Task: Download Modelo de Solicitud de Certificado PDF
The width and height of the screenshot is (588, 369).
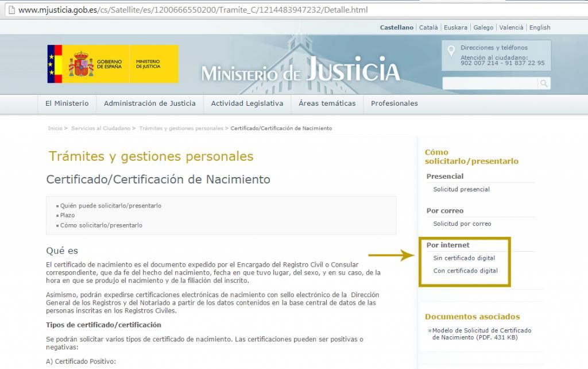Action: 482,334
